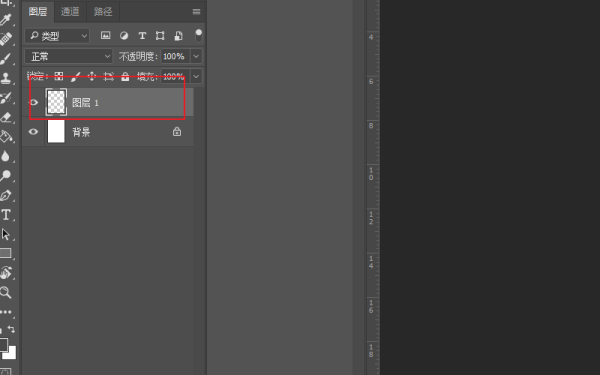Select the Eraser tool
The height and width of the screenshot is (375, 600).
tap(6, 117)
